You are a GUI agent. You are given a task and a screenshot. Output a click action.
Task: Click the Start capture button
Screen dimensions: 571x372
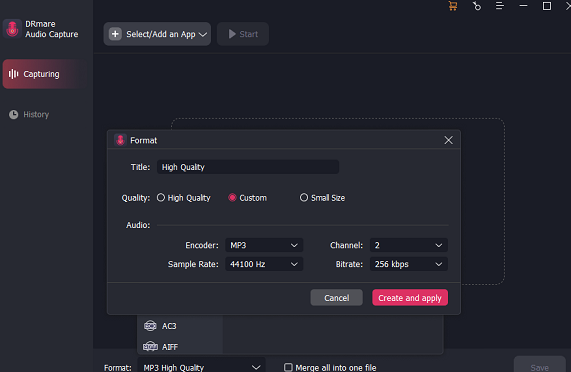click(243, 34)
